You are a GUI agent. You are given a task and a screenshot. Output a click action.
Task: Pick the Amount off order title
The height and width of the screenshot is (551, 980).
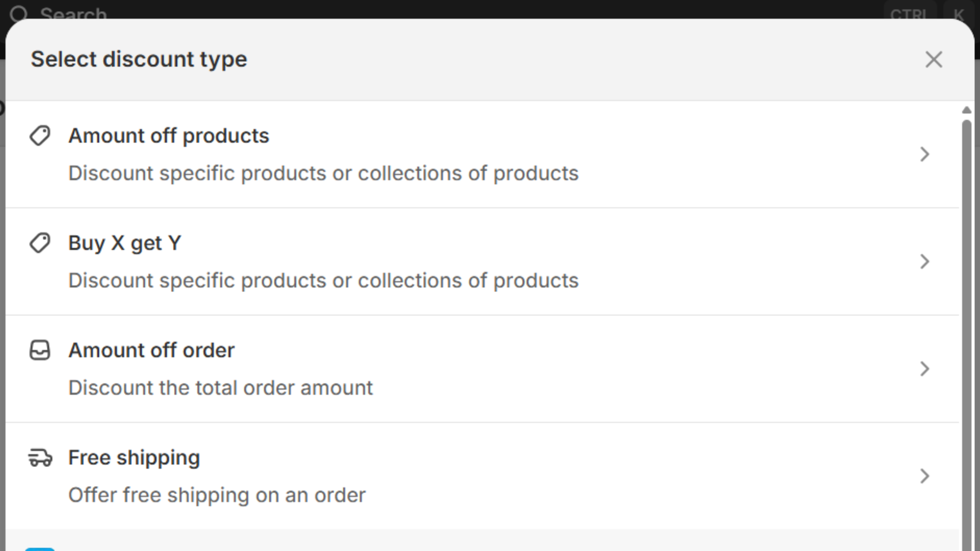click(151, 350)
